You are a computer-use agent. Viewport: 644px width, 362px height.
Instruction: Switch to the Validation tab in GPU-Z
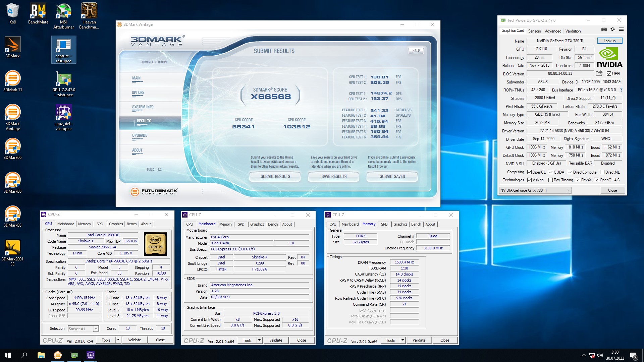coord(573,31)
